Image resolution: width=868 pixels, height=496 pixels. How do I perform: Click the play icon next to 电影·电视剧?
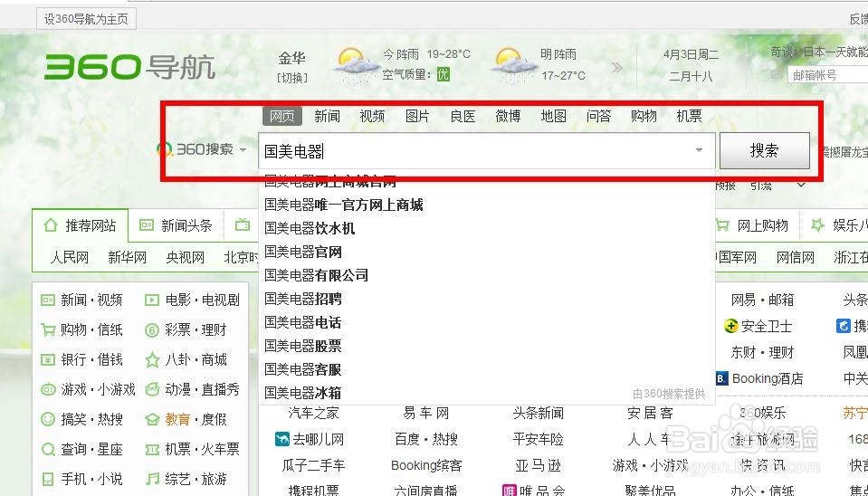point(152,300)
